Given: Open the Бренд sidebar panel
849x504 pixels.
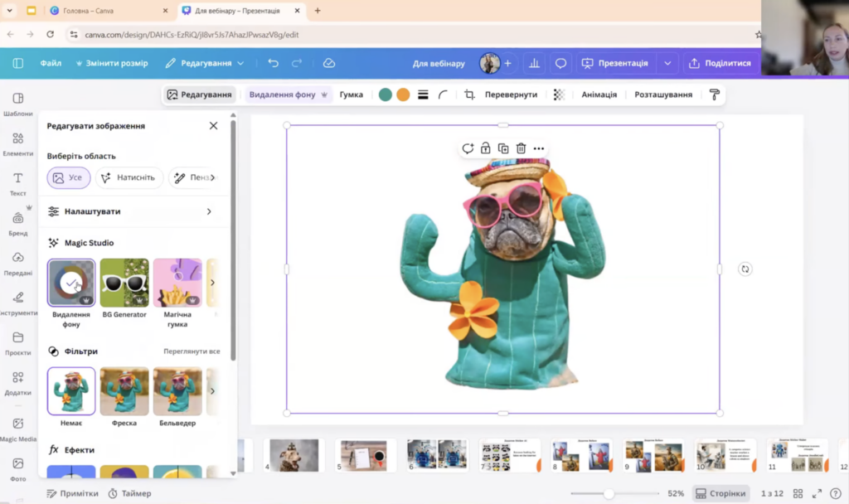Looking at the screenshot, I should pyautogui.click(x=18, y=224).
